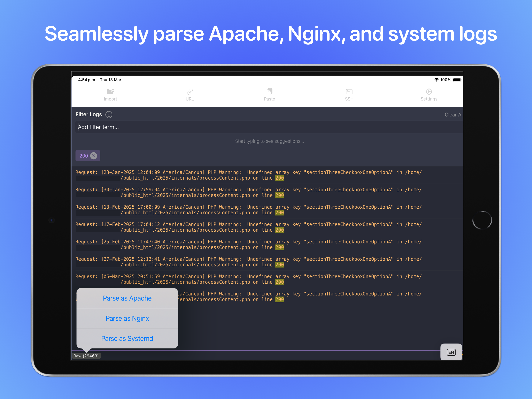Tap the EN keyboard language button
Screen dimensions: 532x399
point(451,352)
